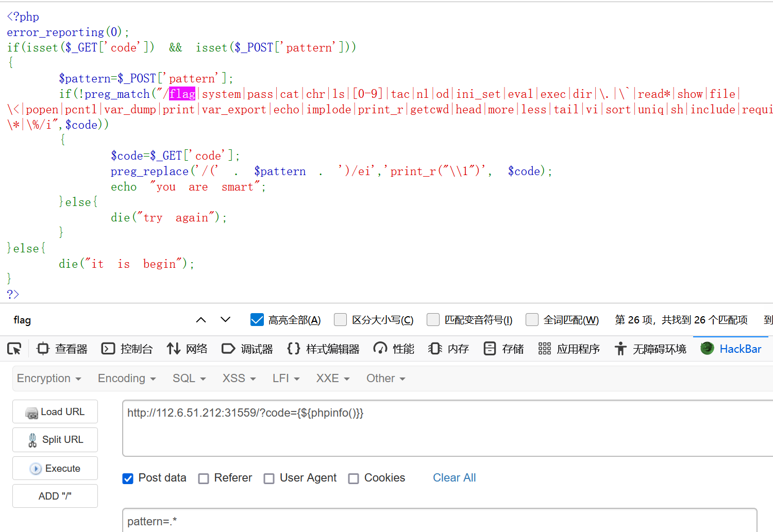Open the Storage (存储) tab
The height and width of the screenshot is (532, 773).
coord(503,349)
